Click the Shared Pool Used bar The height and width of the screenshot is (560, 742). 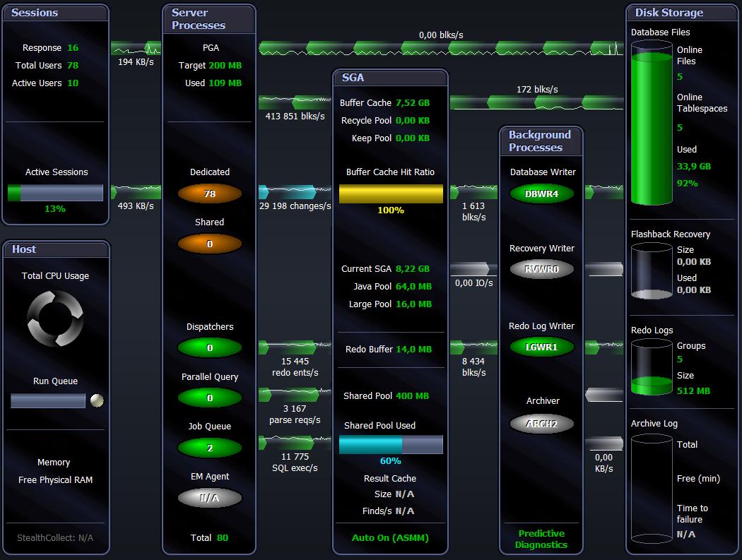pyautogui.click(x=391, y=444)
